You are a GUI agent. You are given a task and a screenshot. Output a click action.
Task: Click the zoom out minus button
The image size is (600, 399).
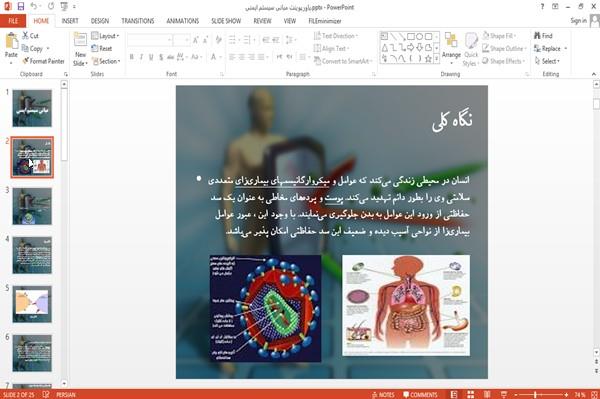(x=515, y=395)
